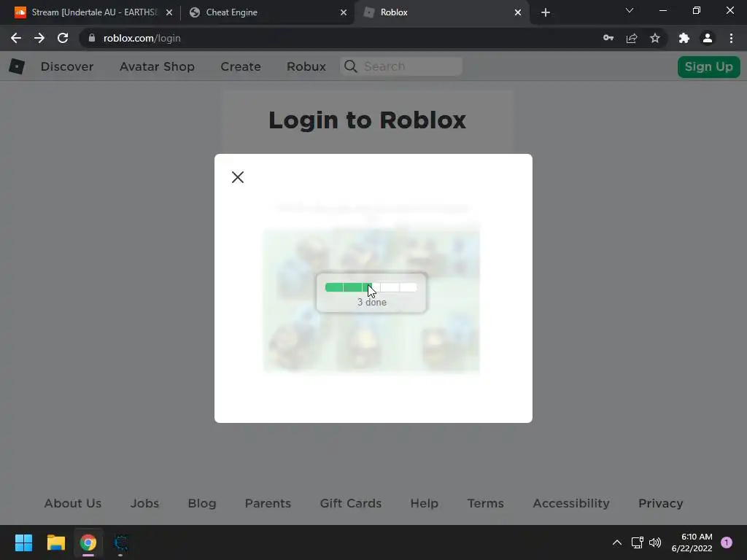Click the volume speaker tray icon
The image size is (747, 560).
(655, 542)
